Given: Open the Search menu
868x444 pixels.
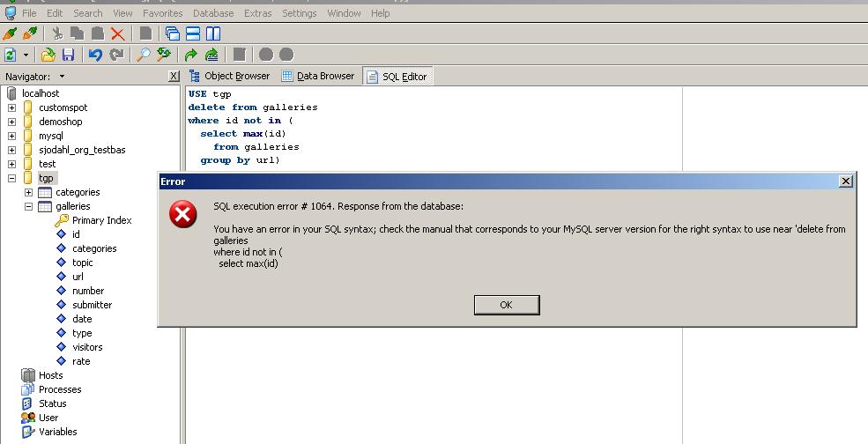Looking at the screenshot, I should [87, 12].
